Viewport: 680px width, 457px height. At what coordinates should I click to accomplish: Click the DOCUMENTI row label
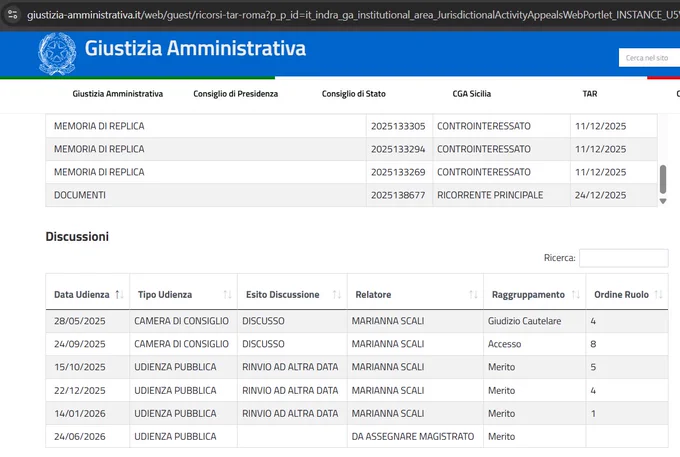pos(80,195)
